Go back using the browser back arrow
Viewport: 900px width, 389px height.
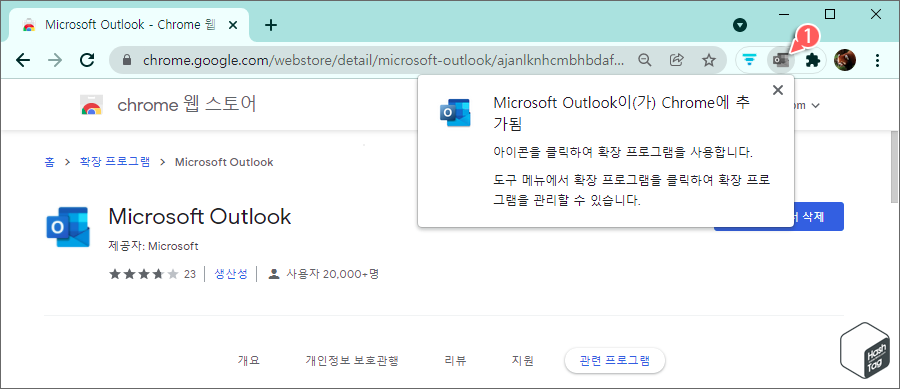coord(22,60)
